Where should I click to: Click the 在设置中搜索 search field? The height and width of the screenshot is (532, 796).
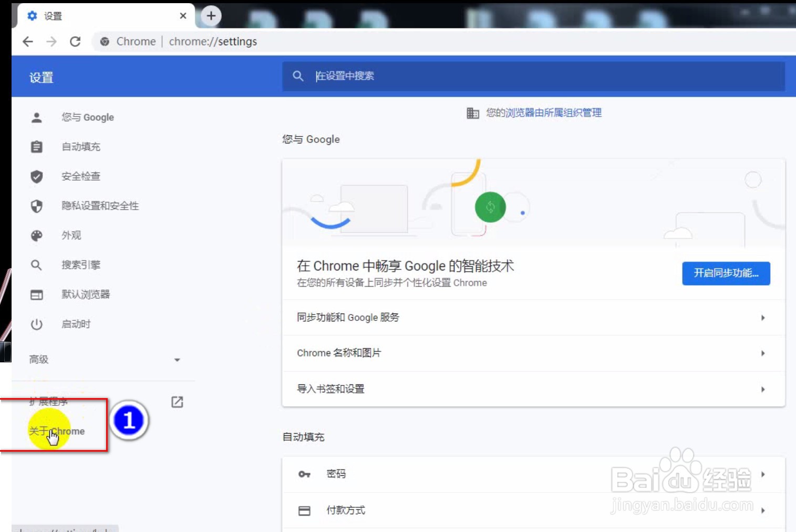[x=533, y=76]
